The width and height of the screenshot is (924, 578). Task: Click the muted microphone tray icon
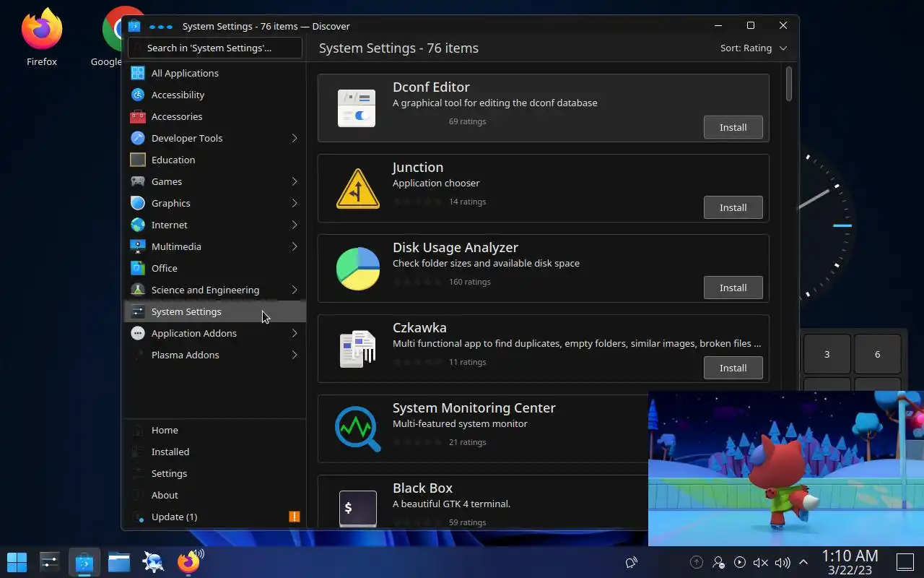click(x=761, y=563)
